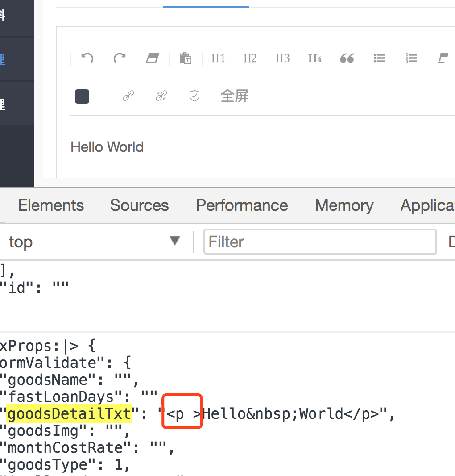Redo edit in editor toolbar

pyautogui.click(x=120, y=58)
